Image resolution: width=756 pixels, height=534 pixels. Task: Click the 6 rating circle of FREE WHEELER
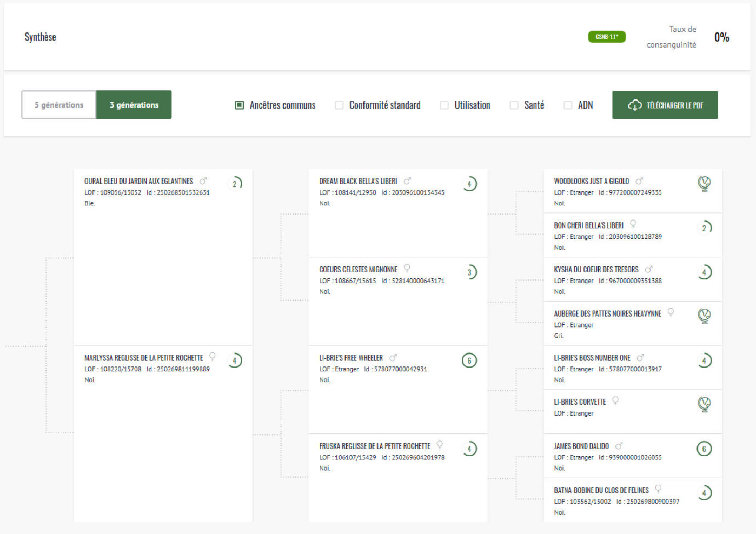(469, 360)
